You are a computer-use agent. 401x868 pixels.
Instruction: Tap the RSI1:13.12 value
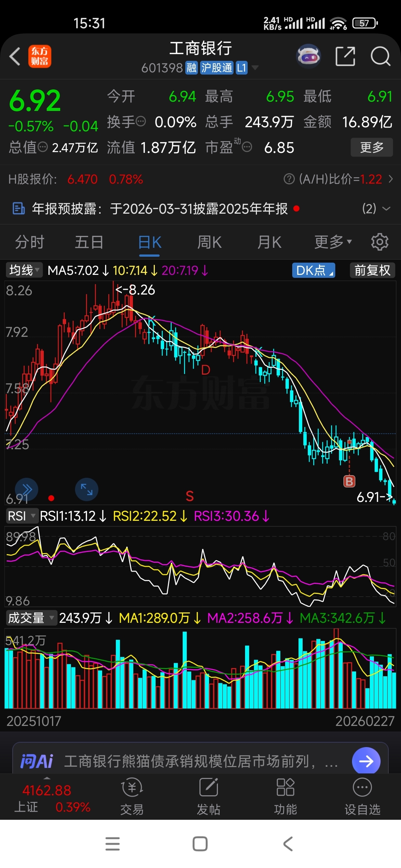68,516
